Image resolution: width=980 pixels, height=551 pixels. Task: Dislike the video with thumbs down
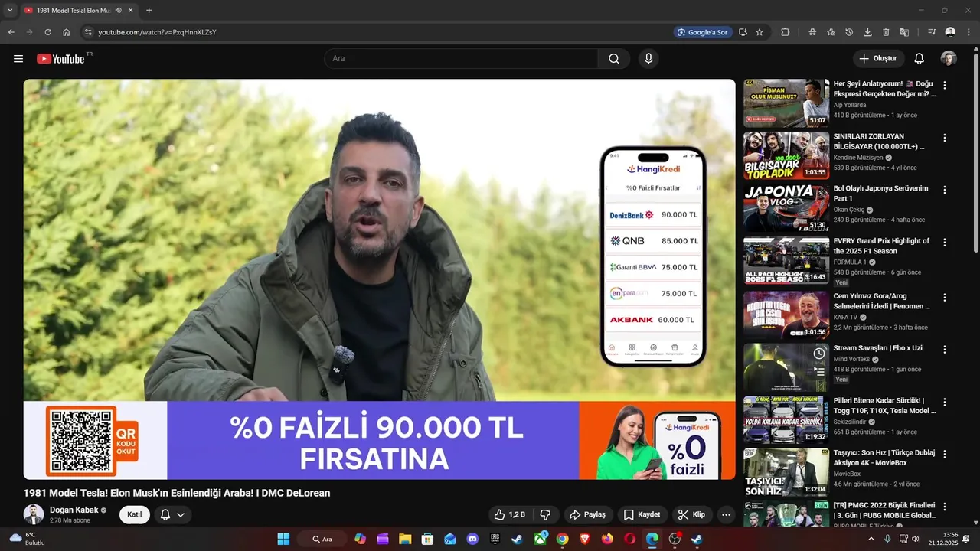546,515
